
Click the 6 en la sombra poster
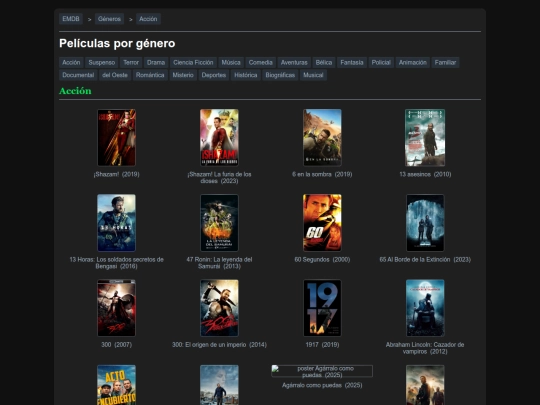point(322,137)
